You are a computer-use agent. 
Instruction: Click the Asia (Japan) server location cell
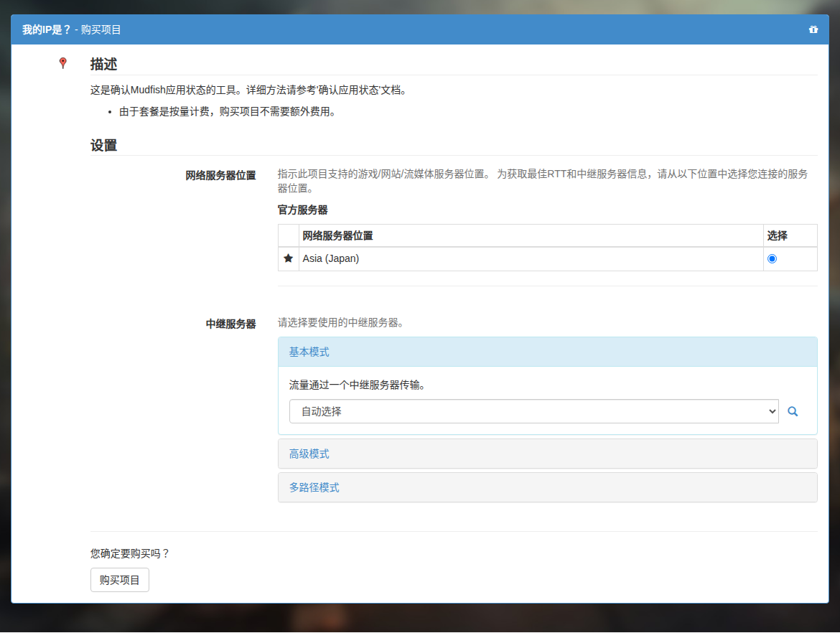(x=531, y=258)
